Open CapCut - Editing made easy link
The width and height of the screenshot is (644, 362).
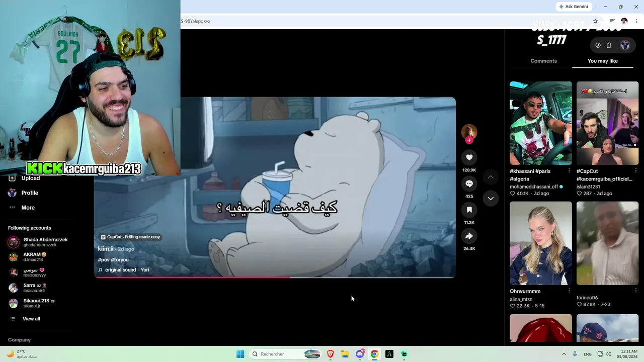130,237
